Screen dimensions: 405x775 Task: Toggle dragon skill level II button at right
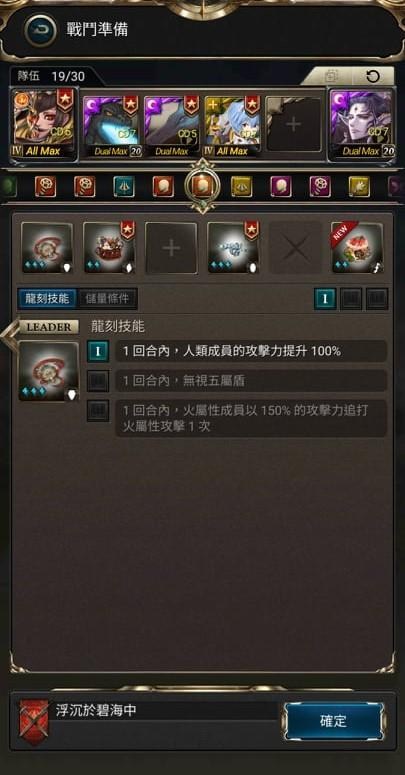[351, 299]
